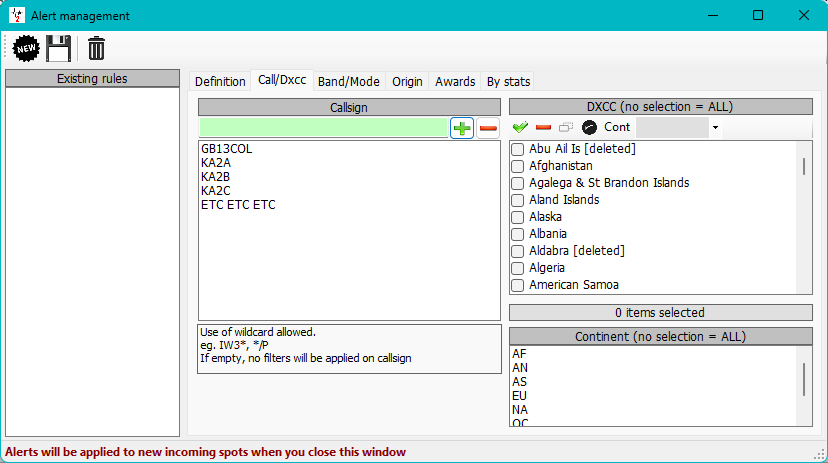
Task: Select KA2A in callsign list
Action: [x=216, y=163]
